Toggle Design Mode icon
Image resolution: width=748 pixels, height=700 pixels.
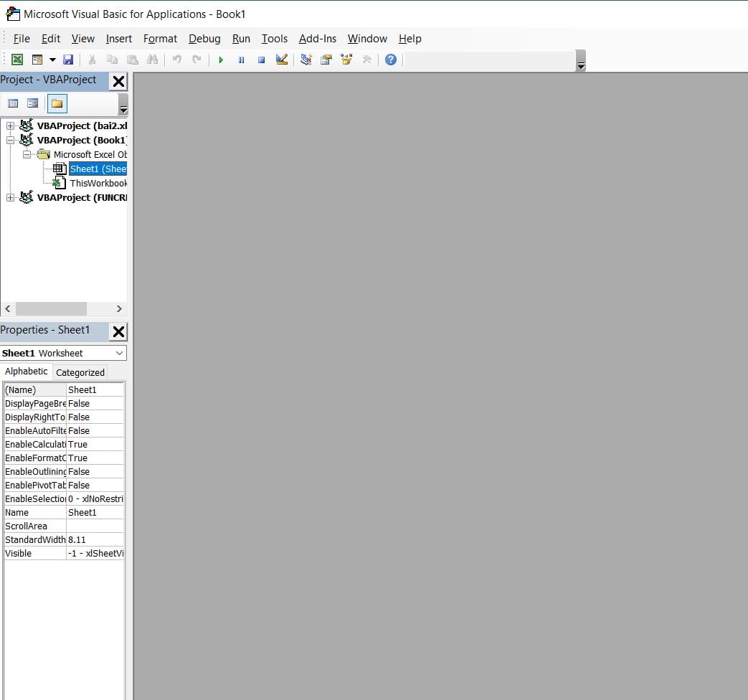pos(282,60)
